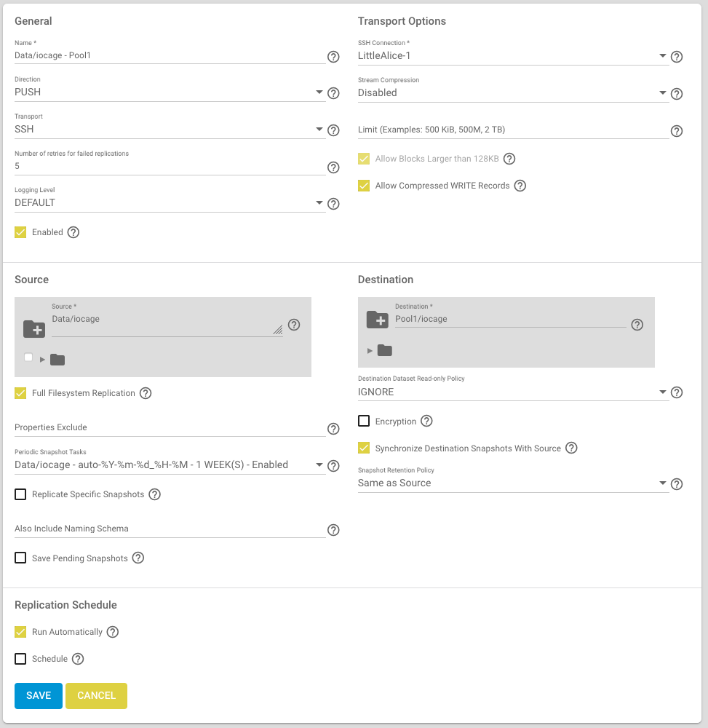Tick the Schedule checkbox
Viewport: 708px width, 728px height.
(20, 659)
